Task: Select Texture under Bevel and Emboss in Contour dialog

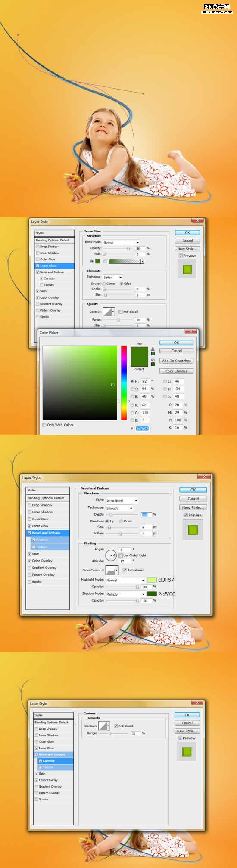Action: (48, 767)
